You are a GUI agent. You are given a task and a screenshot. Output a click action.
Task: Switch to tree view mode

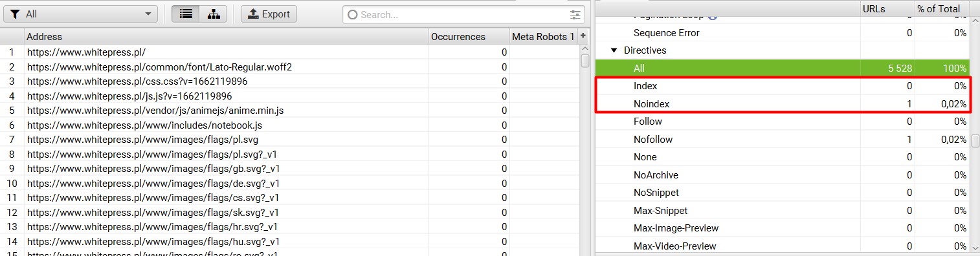(213, 14)
